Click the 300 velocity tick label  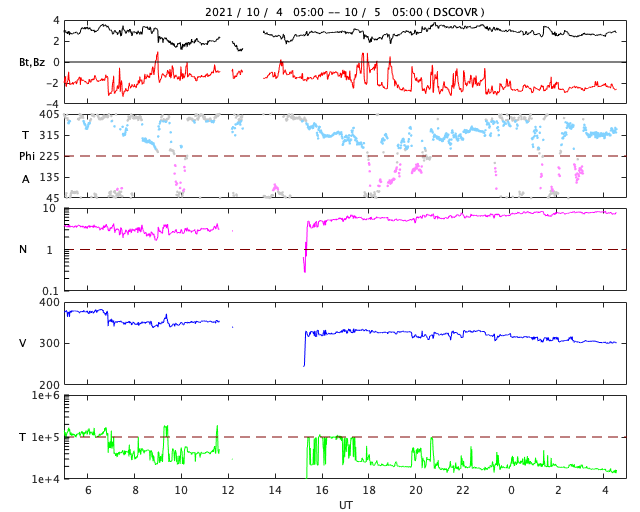coord(49,343)
